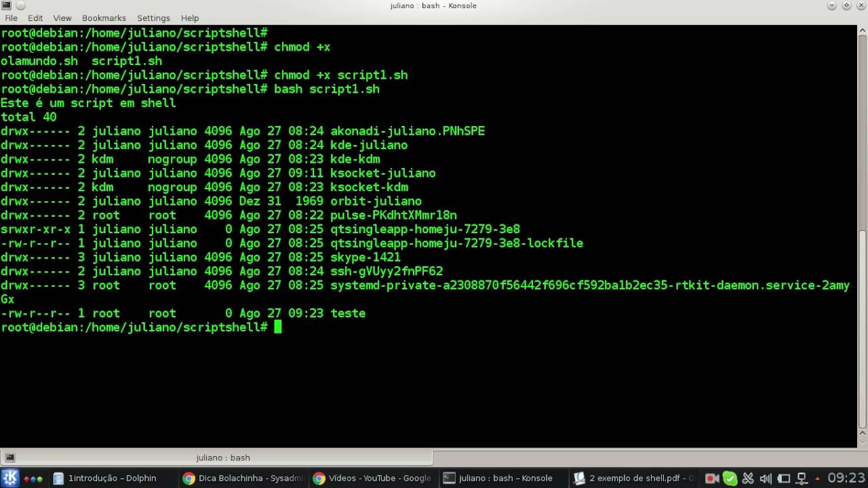Open the network connection tray icon
This screenshot has width=868, height=488.
[x=801, y=479]
